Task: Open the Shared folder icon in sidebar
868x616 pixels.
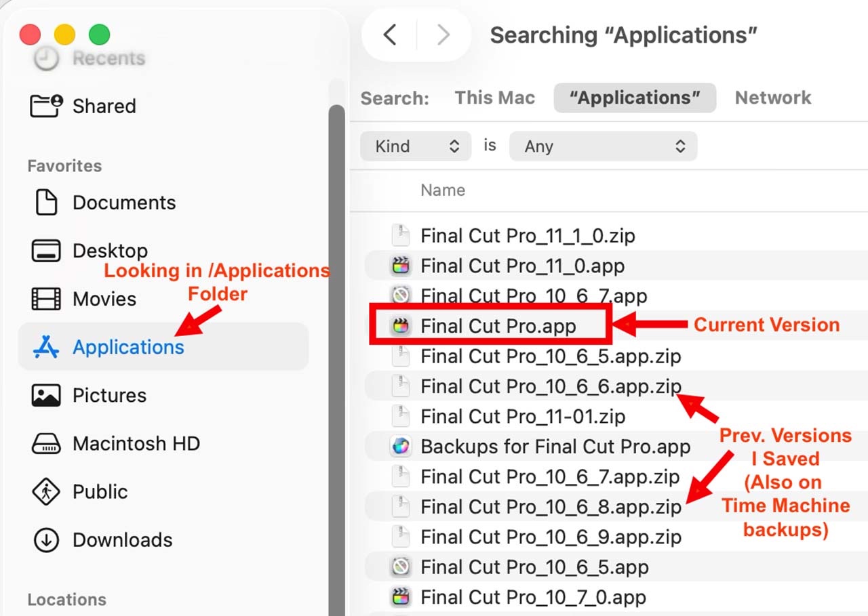Action: [47, 106]
